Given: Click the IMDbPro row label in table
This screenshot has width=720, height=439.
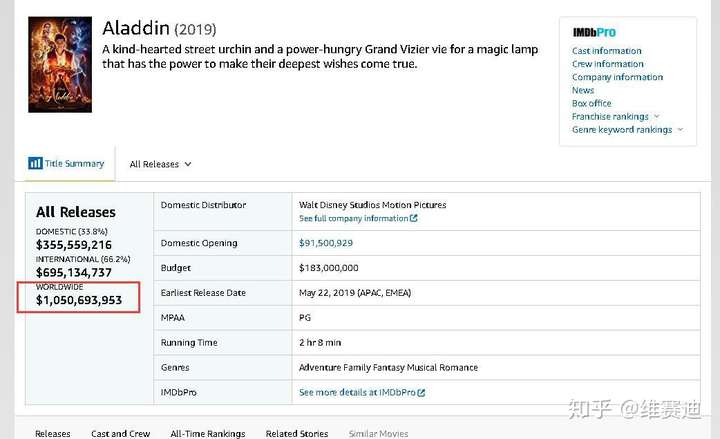Looking at the screenshot, I should pyautogui.click(x=179, y=393).
